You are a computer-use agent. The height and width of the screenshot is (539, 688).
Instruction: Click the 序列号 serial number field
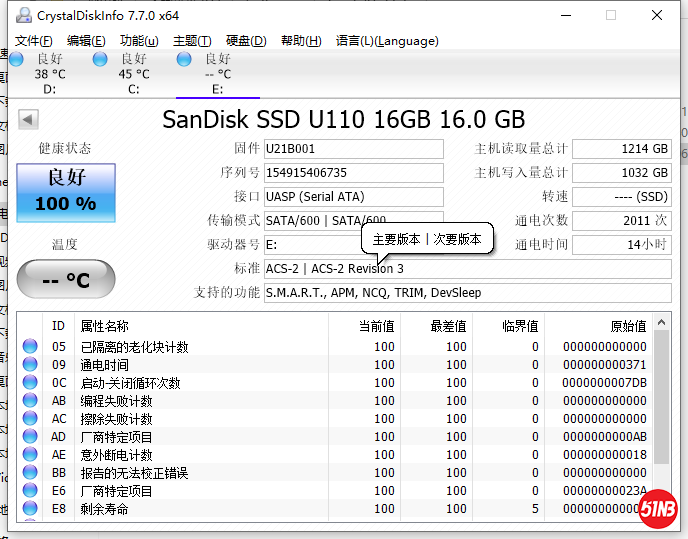[352, 173]
